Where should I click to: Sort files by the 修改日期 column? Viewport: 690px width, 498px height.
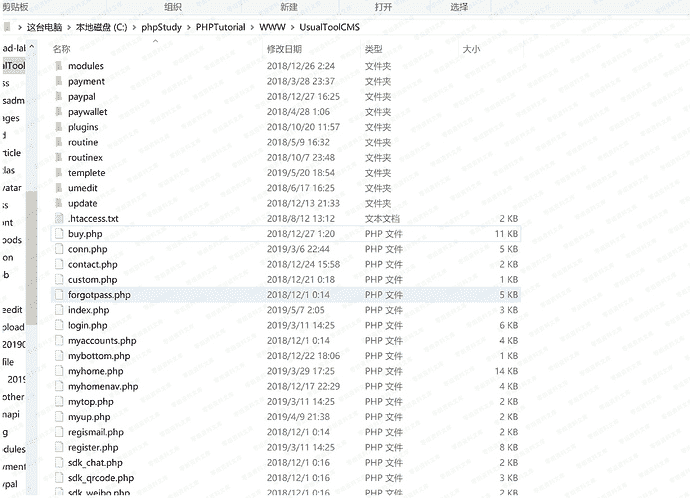pos(284,48)
